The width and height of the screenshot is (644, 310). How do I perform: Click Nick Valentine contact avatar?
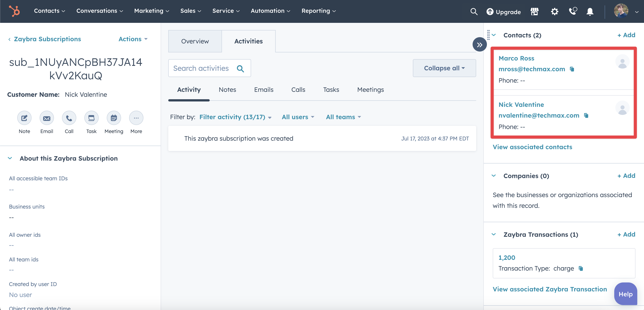[x=622, y=108]
